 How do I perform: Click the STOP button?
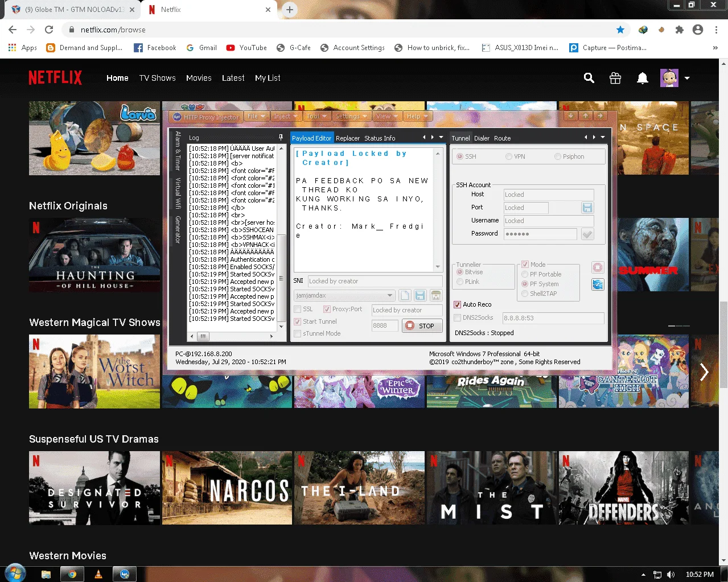(422, 326)
